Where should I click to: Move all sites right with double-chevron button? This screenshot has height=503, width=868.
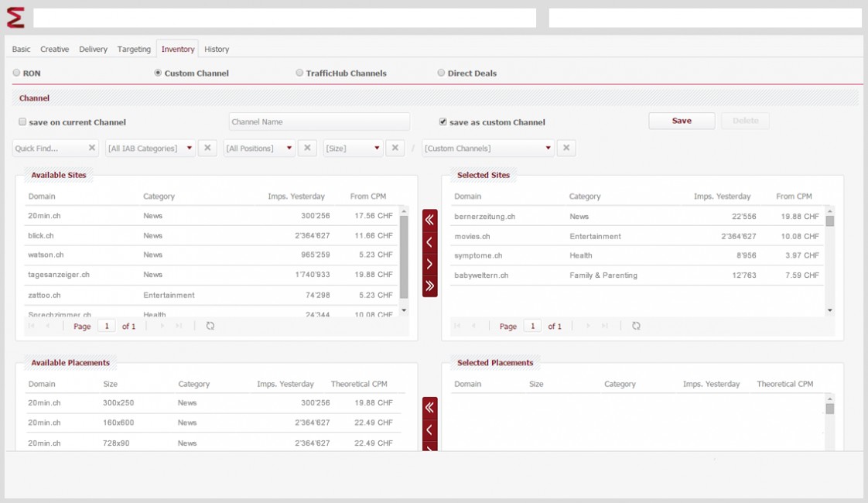(429, 286)
